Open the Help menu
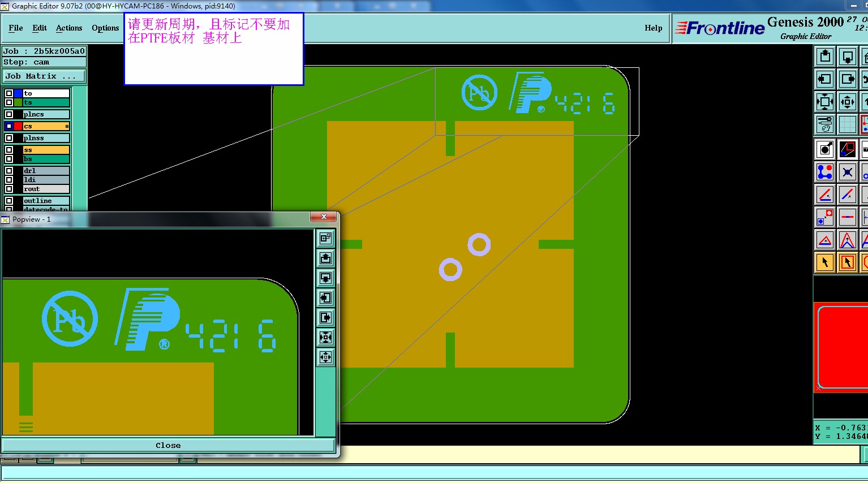Screen dimensions: 868x483 pyautogui.click(x=654, y=28)
